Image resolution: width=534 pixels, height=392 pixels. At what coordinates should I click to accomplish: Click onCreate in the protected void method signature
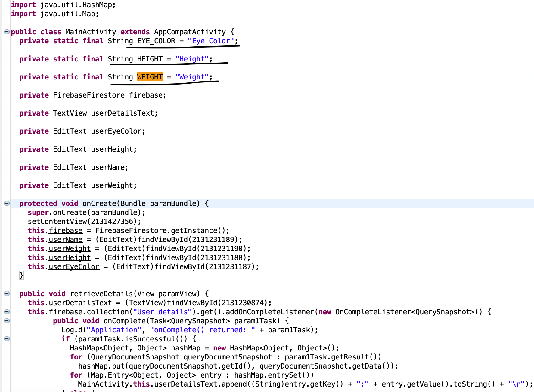[x=99, y=204]
